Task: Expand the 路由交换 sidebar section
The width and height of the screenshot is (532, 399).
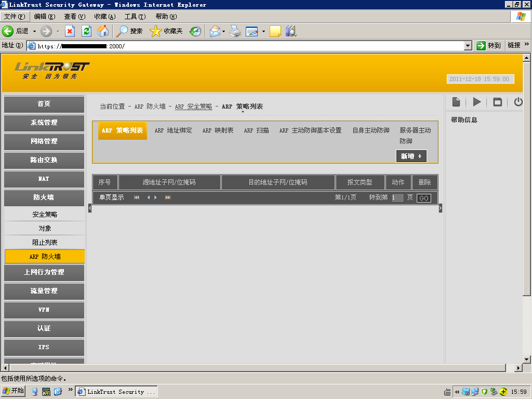Action: 44,160
